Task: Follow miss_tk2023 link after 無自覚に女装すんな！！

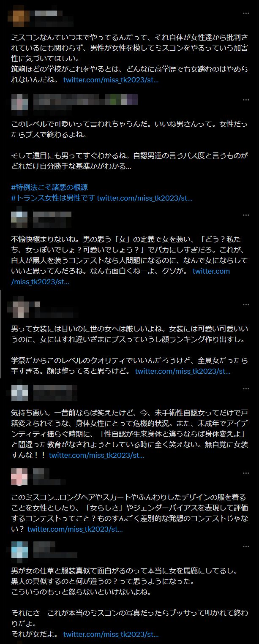Action: (97, 455)
